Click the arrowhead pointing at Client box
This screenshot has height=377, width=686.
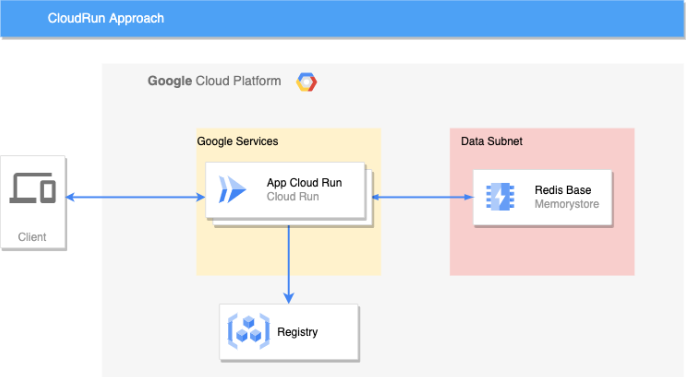pyautogui.click(x=71, y=197)
